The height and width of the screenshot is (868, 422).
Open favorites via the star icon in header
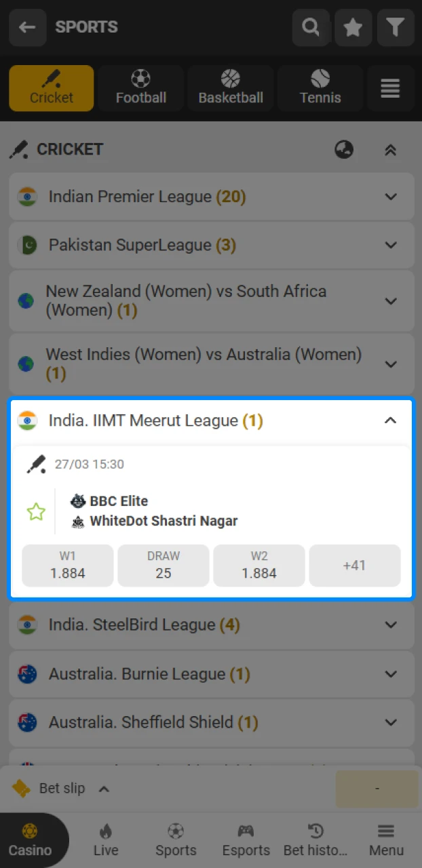click(x=353, y=28)
